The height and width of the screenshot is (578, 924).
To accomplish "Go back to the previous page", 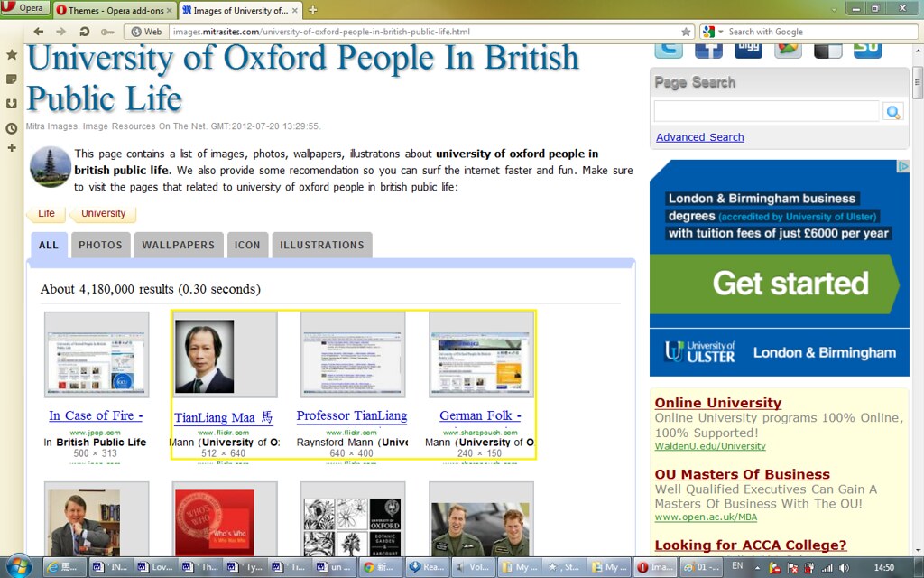I will click(x=38, y=32).
